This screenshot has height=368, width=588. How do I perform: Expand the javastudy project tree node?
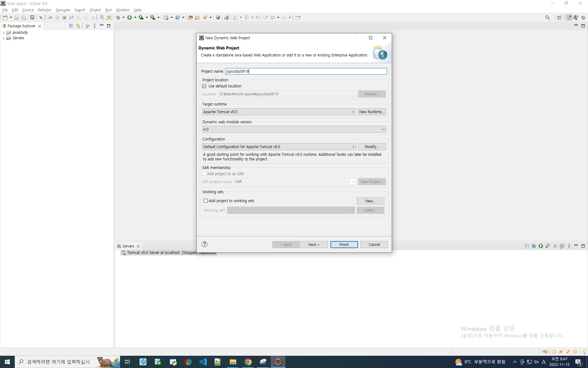pos(3,33)
